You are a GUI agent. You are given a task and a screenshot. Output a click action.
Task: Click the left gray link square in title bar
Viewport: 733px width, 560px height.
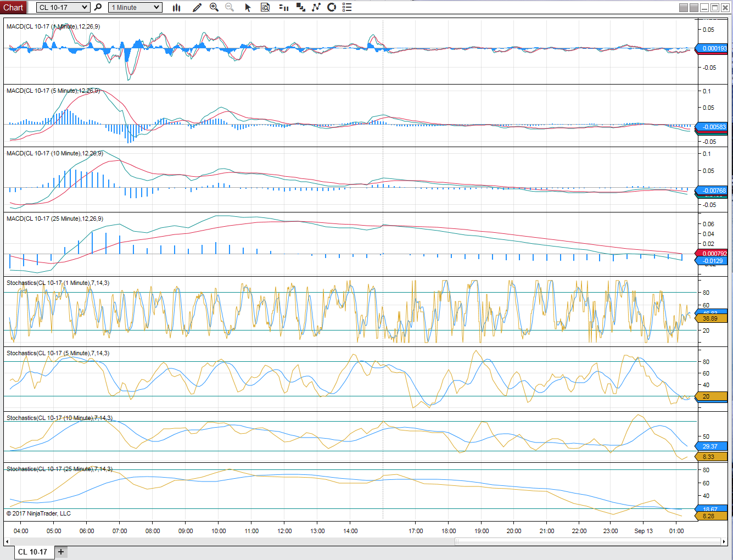point(684,8)
